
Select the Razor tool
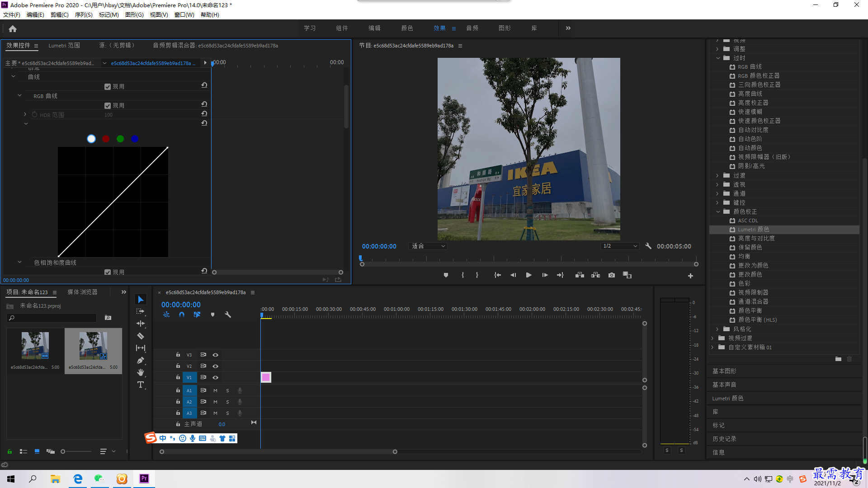141,336
